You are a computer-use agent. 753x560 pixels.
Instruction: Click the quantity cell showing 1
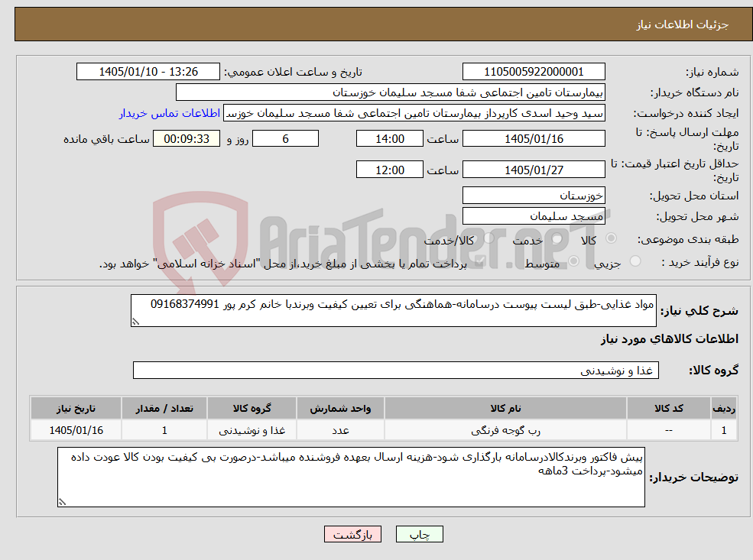164,430
